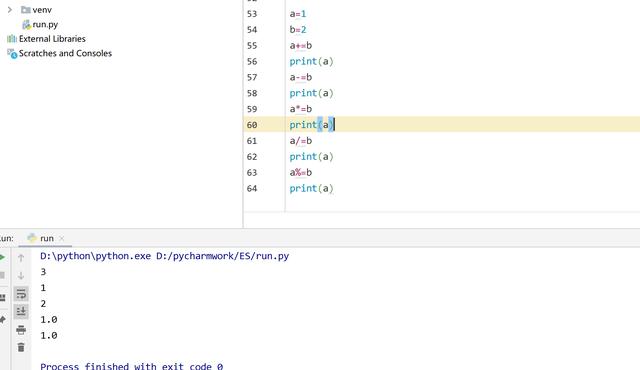Screen dimensions: 640x370
Task: Click the Scratches and Consoles icon
Action: click(12, 53)
